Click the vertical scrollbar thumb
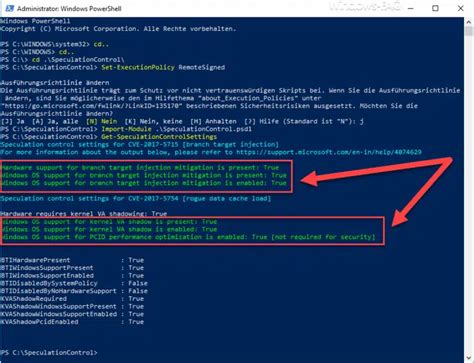474x363 pixels. (469, 31)
